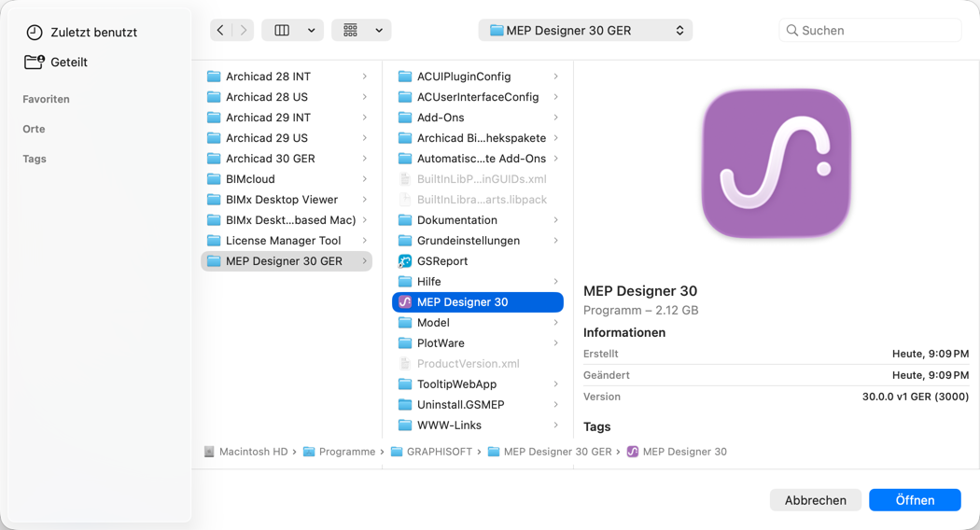
Task: Click MEP Designer 30 in path bar
Action: [677, 452]
